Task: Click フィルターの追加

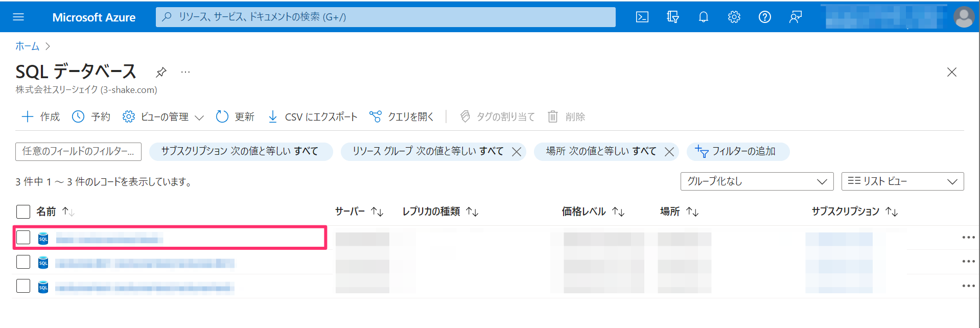Action: 738,151
